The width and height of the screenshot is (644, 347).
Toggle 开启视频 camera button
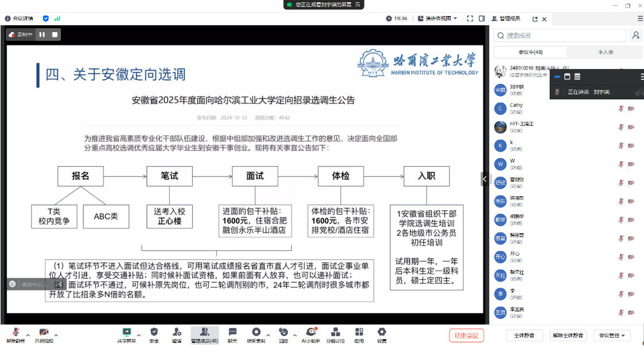click(44, 334)
